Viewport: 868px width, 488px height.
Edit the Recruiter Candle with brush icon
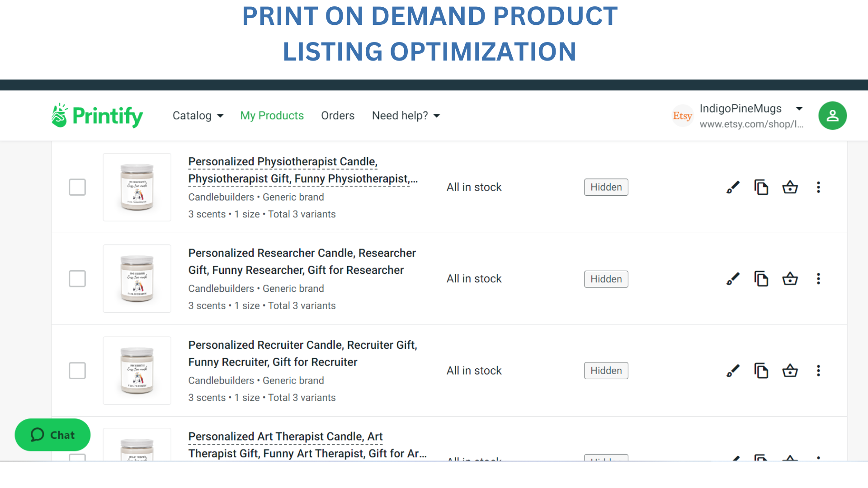click(733, 371)
